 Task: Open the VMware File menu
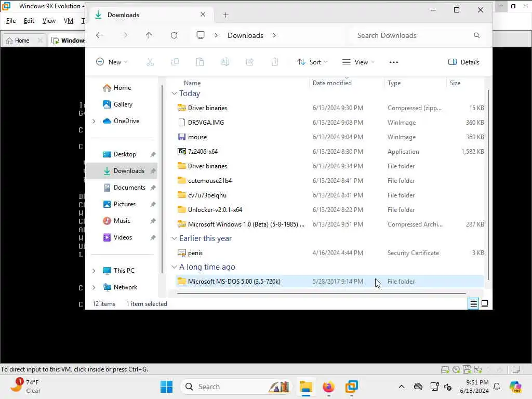coord(11,21)
